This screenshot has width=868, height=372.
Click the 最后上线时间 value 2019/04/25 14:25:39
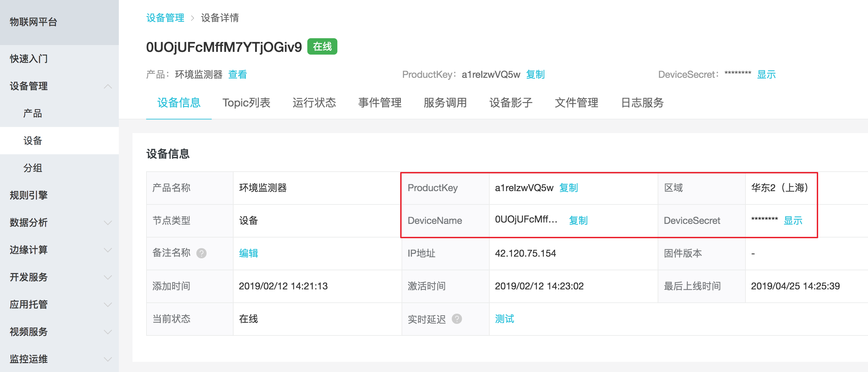pos(795,286)
